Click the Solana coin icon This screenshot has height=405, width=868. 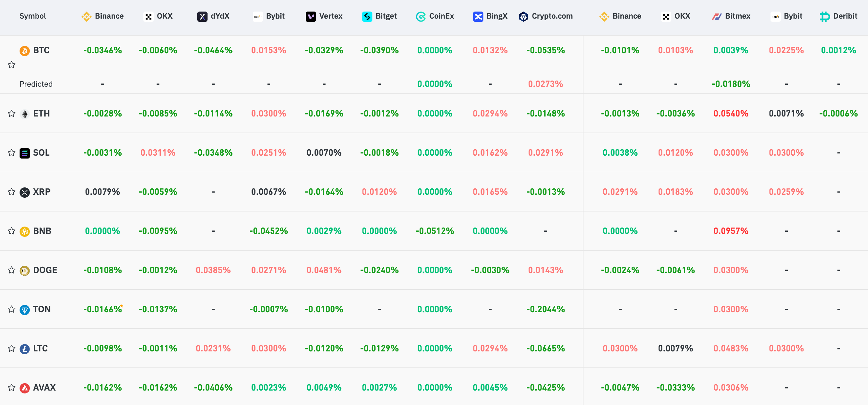24,153
